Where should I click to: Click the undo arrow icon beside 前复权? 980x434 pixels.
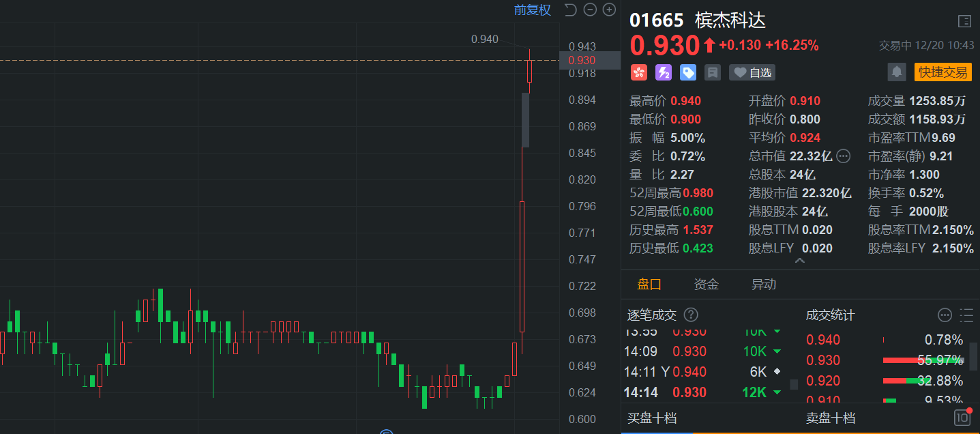pos(571,10)
